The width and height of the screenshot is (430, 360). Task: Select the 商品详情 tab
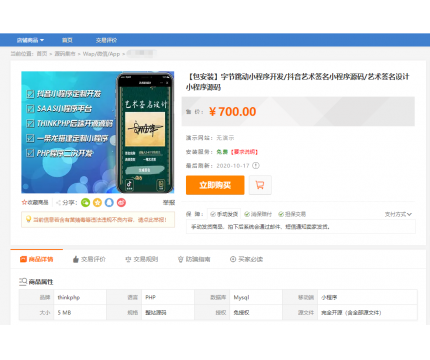click(x=37, y=259)
